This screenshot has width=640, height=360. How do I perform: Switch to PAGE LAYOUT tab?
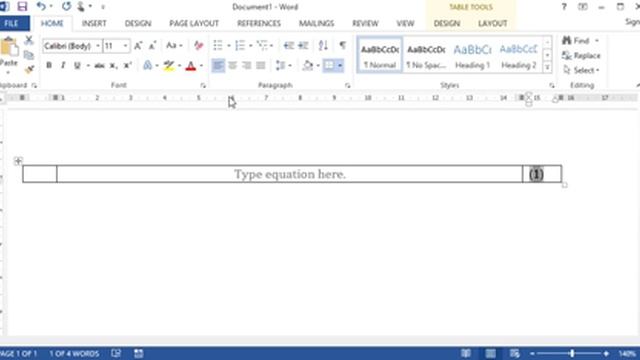coord(194,23)
